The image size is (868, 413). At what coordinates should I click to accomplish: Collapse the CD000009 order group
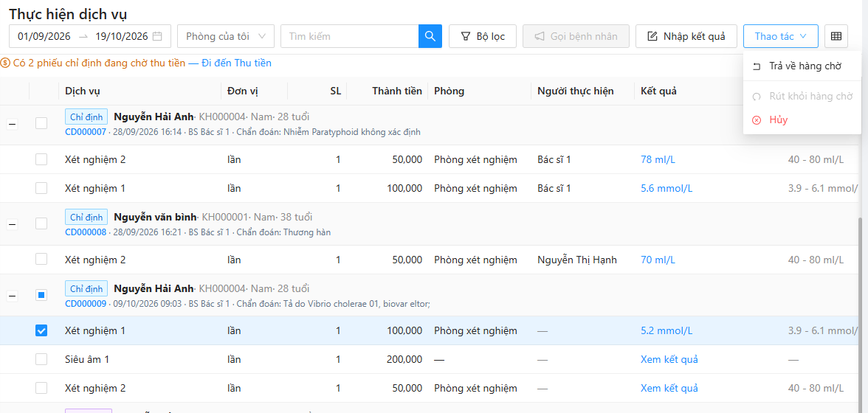12,296
